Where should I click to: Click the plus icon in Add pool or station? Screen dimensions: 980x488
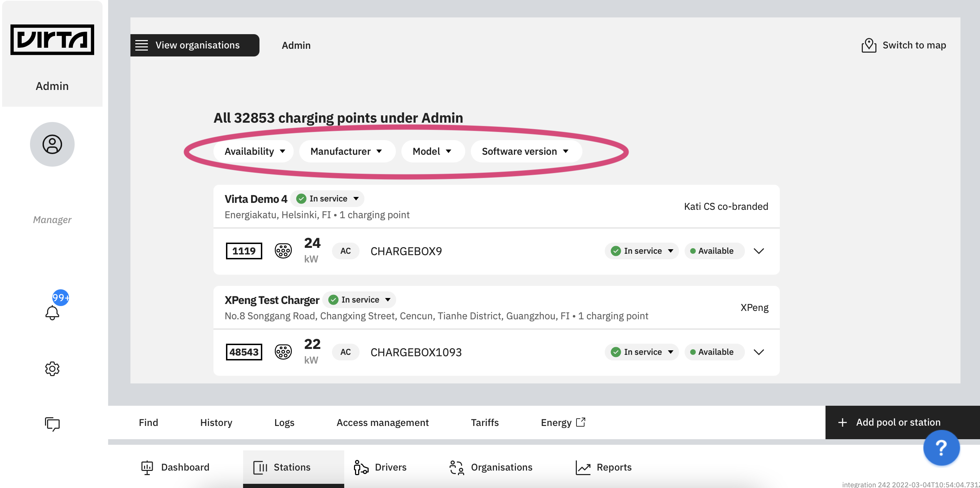[842, 422]
